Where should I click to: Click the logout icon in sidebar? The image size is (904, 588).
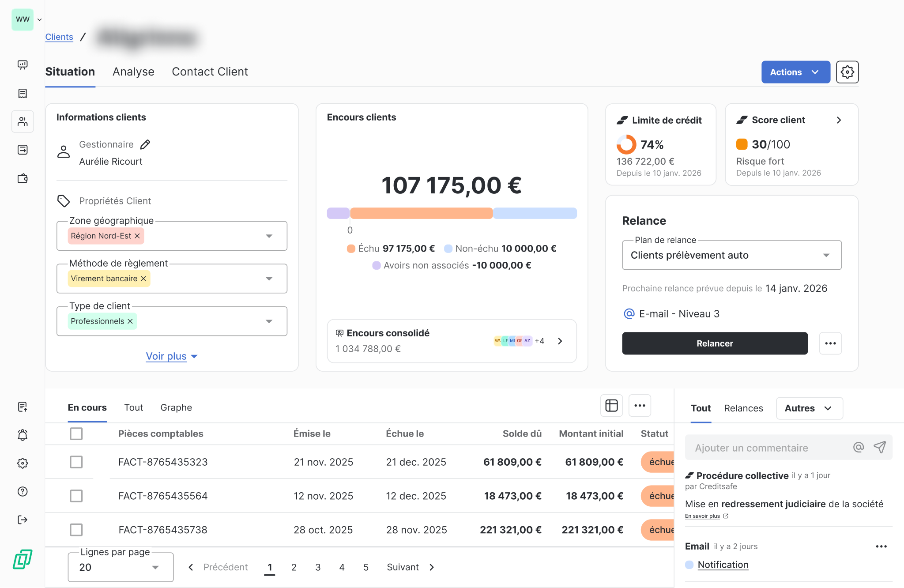[x=23, y=520]
